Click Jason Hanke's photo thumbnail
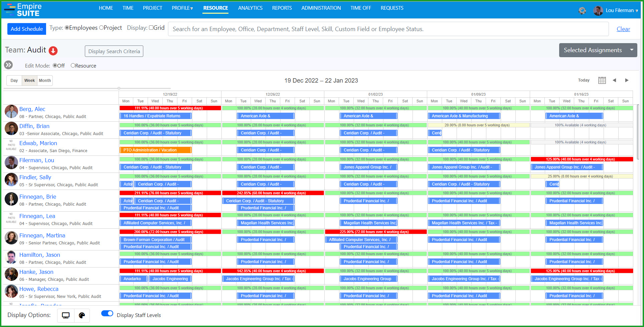Image resolution: width=644 pixels, height=327 pixels. 11,274
